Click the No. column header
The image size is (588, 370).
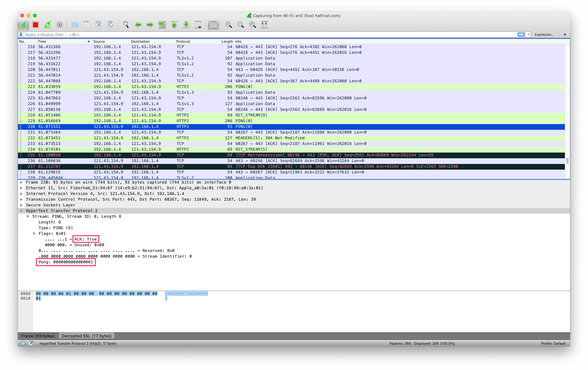27,41
